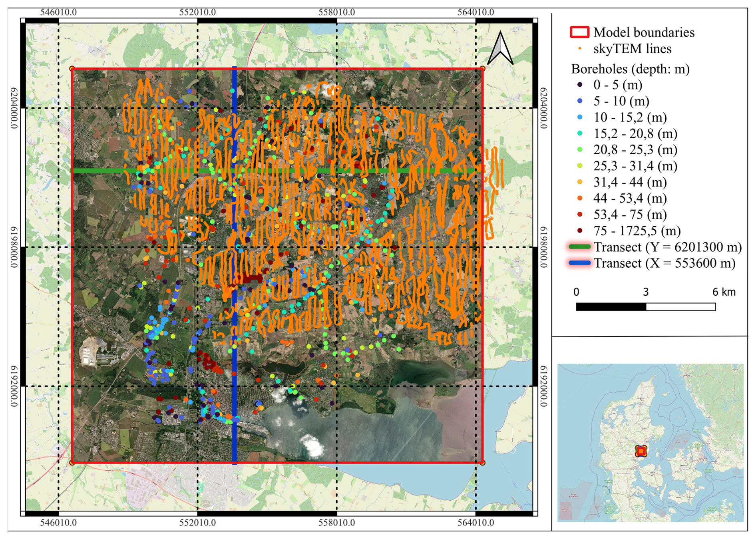The height and width of the screenshot is (539, 756).
Task: Select the orange skyTEM lines legend dot
Action: (579, 49)
